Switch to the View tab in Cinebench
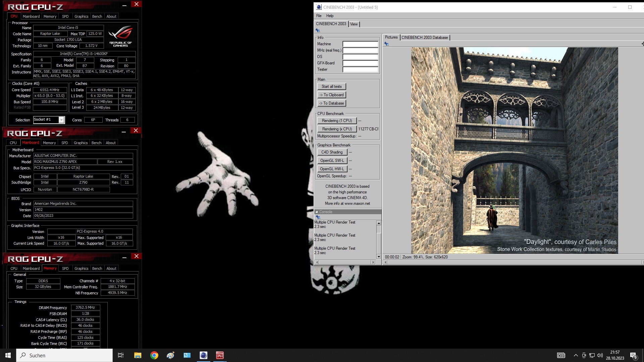644x362 pixels. click(354, 24)
